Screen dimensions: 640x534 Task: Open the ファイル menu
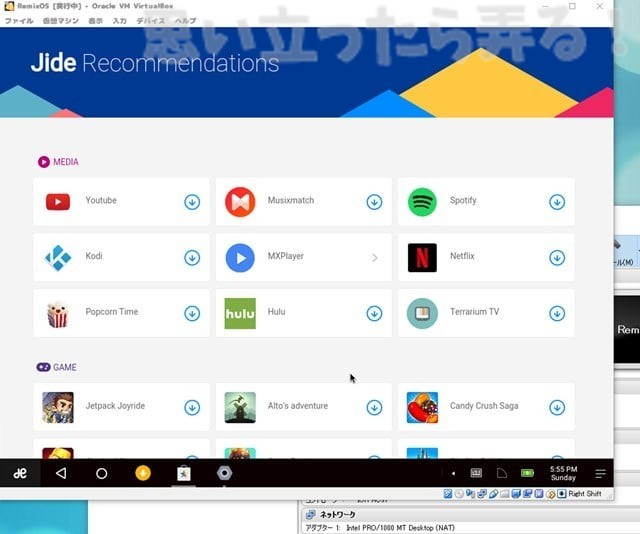19,21
